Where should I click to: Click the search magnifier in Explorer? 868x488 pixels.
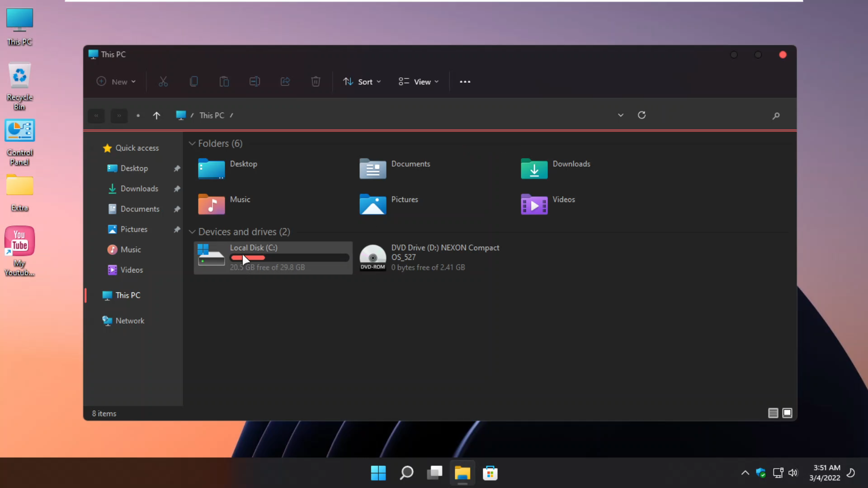coord(776,116)
